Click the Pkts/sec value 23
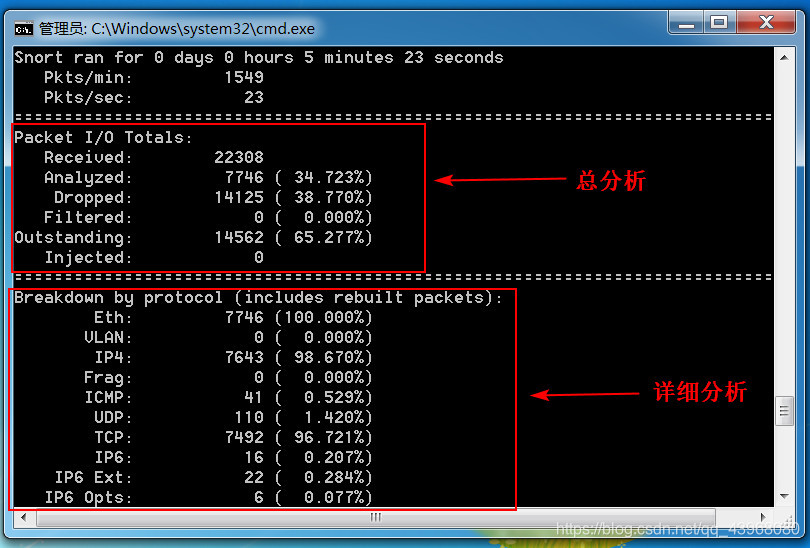This screenshot has width=810, height=548. 254,98
